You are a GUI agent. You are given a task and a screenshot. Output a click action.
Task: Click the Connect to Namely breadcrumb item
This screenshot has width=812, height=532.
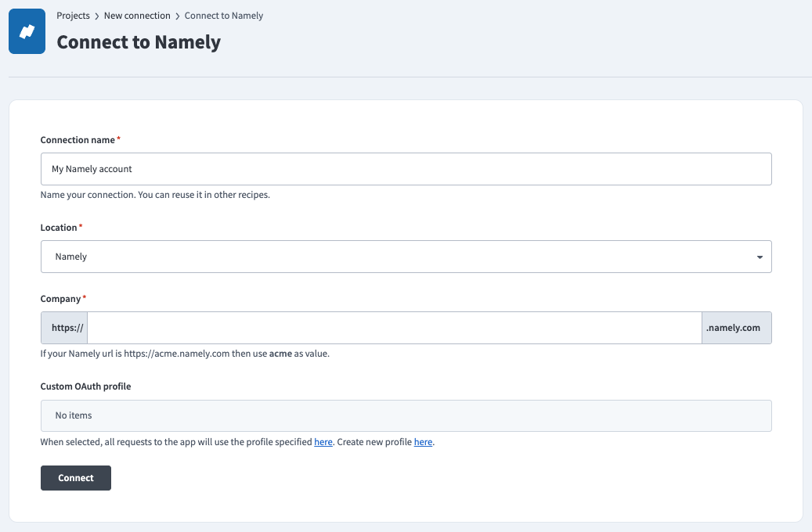[224, 16]
